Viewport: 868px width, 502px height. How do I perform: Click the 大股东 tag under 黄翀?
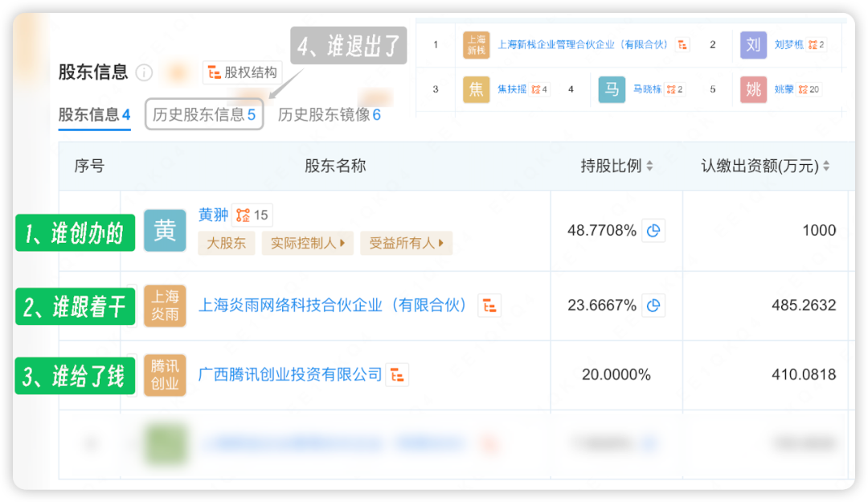click(x=226, y=242)
